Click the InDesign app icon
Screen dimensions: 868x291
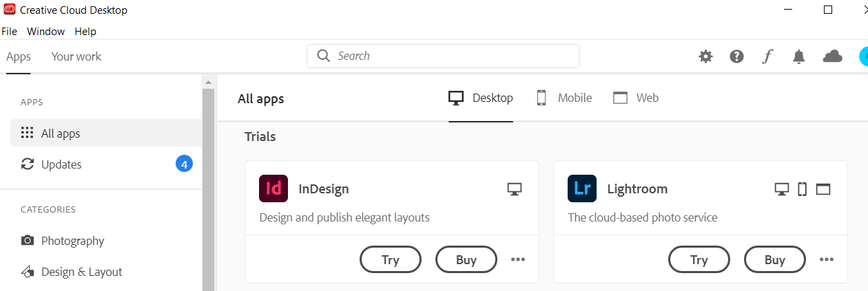273,188
